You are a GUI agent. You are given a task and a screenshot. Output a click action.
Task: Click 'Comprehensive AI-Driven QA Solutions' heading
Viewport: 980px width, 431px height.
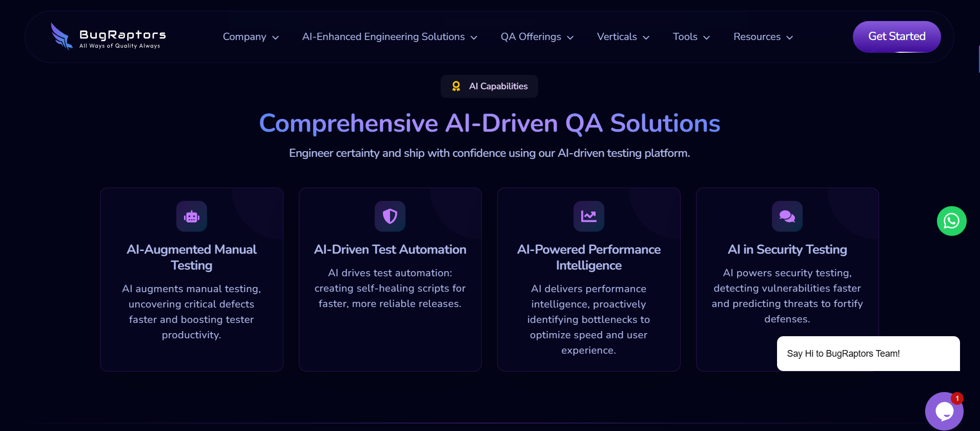coord(489,124)
